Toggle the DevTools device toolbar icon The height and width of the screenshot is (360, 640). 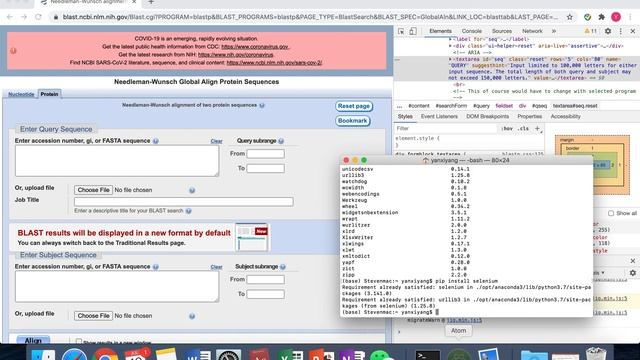pos(413,31)
